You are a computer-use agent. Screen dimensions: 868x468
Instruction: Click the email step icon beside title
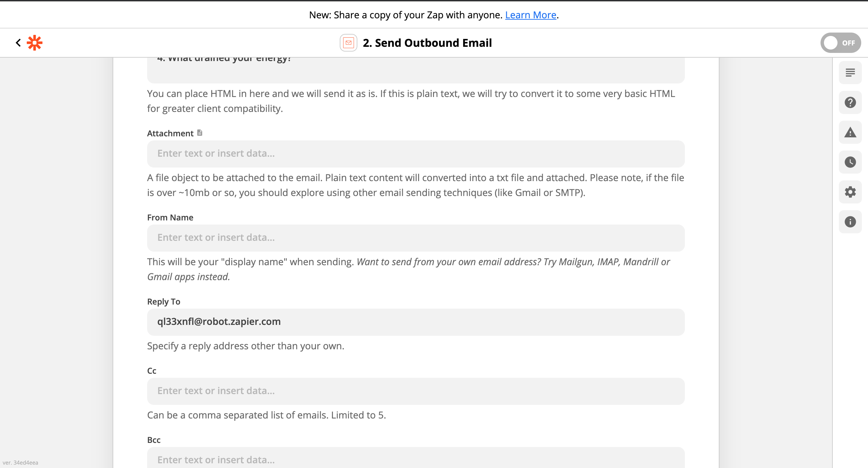349,43
